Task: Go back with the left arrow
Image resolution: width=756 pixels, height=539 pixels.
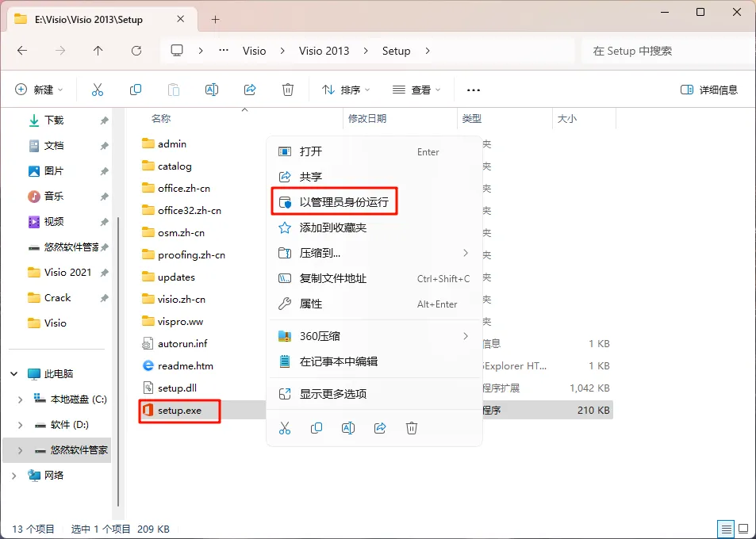Action: coord(22,51)
